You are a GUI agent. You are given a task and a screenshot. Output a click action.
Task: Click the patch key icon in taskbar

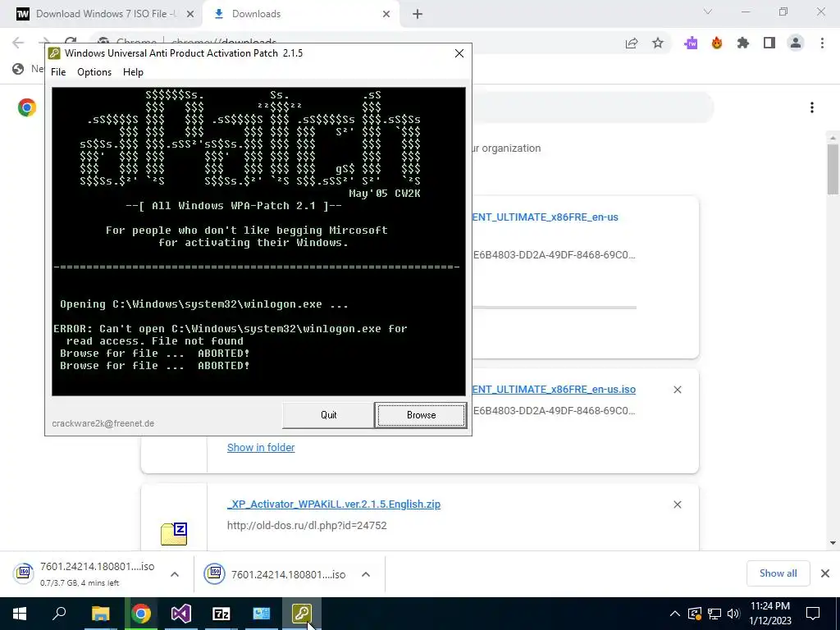pos(302,614)
